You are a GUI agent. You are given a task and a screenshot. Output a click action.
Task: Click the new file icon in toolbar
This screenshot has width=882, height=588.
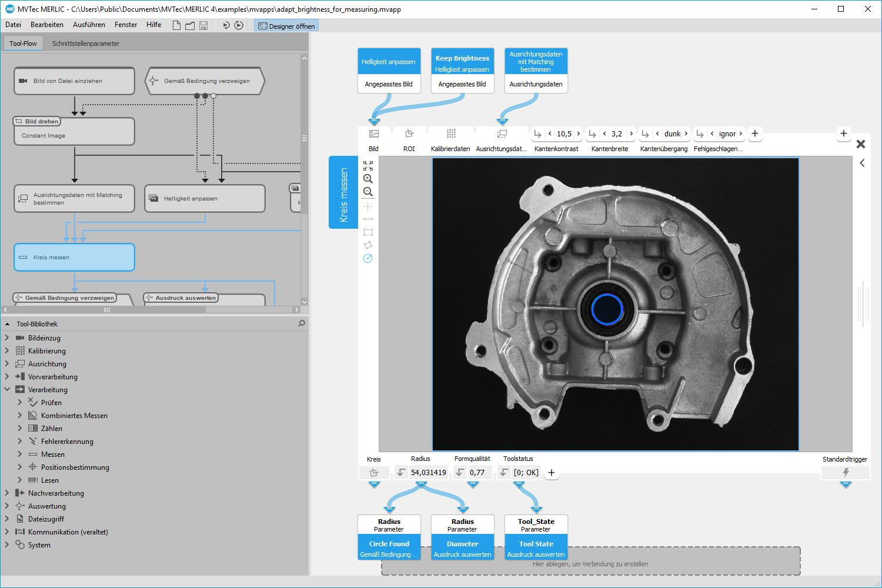176,25
